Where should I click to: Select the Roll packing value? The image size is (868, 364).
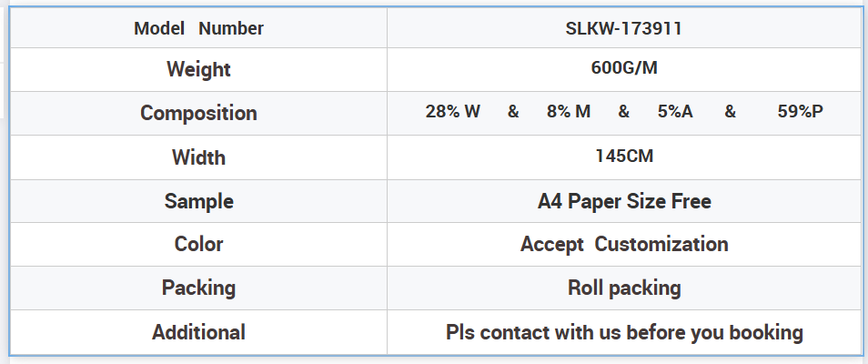pyautogui.click(x=624, y=288)
